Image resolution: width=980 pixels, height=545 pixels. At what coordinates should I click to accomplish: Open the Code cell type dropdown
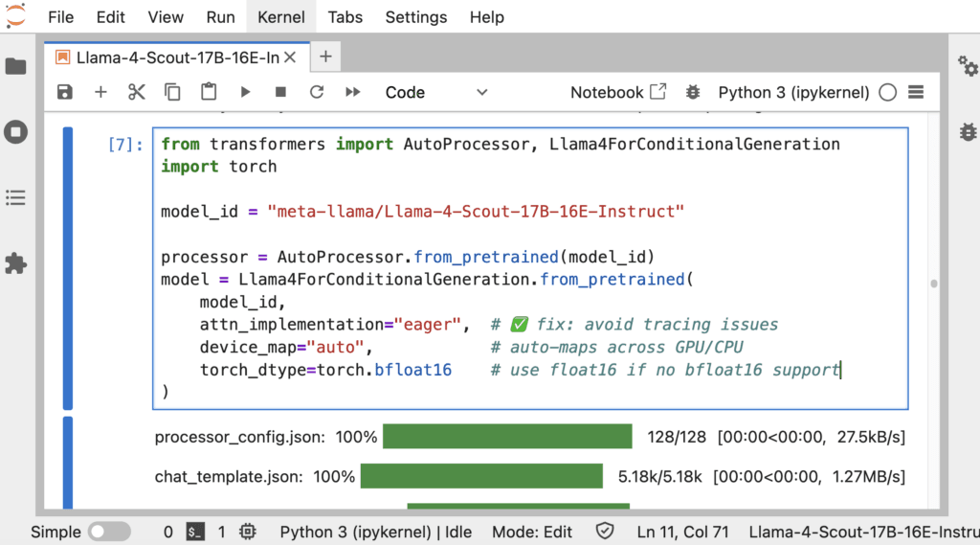pyautogui.click(x=435, y=93)
